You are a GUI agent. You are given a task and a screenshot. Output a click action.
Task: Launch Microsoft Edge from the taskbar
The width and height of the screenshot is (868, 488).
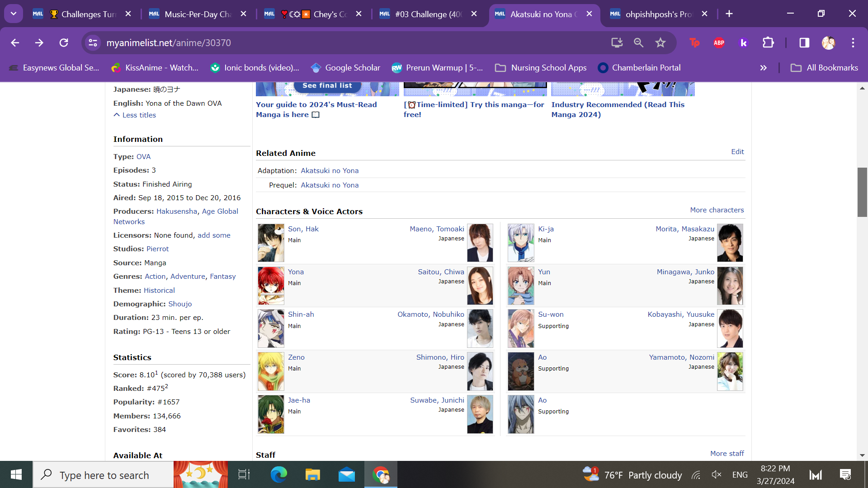click(x=278, y=474)
